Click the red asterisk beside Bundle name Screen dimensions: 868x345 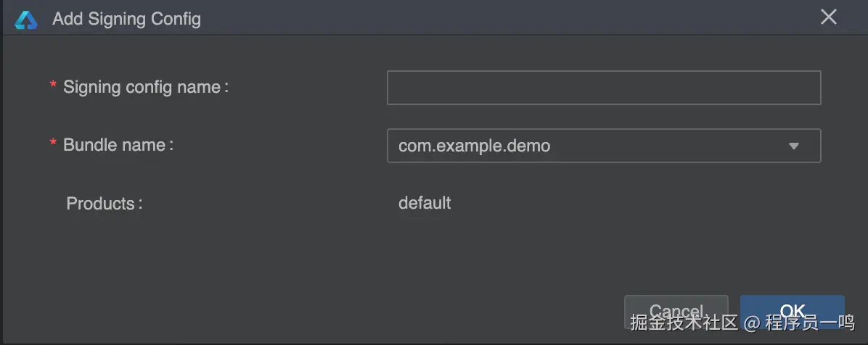[x=53, y=144]
